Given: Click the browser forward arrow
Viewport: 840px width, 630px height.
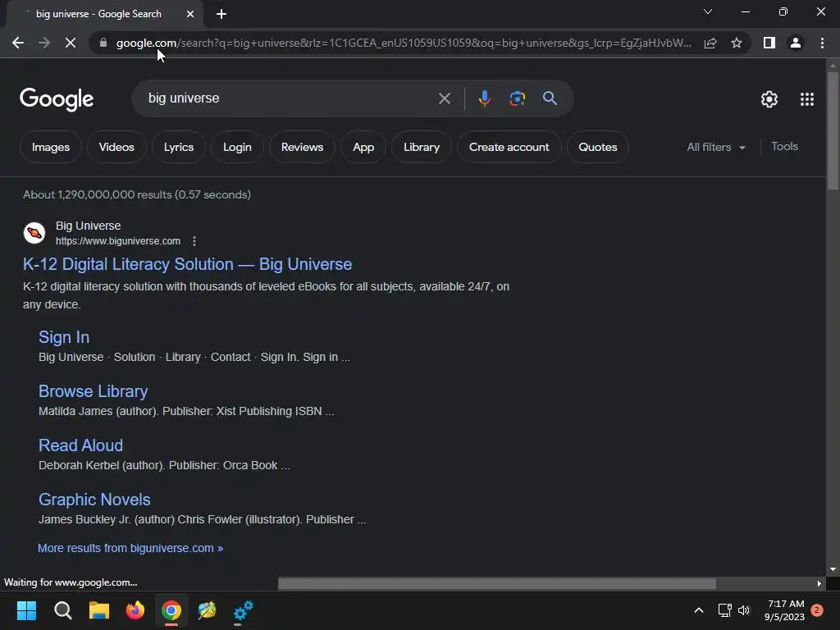Looking at the screenshot, I should 44,43.
